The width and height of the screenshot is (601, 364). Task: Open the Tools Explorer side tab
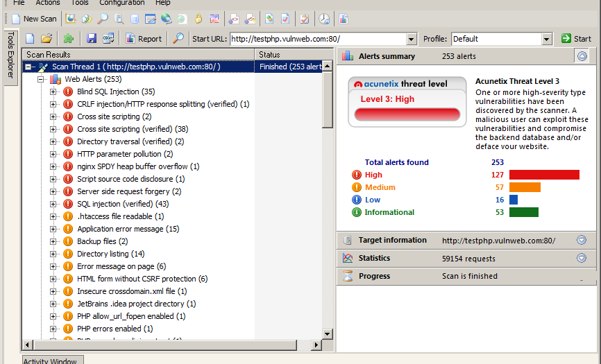10,56
